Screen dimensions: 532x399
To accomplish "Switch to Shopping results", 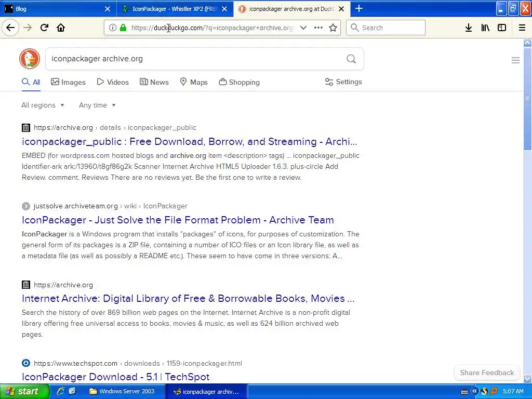I will [x=239, y=82].
